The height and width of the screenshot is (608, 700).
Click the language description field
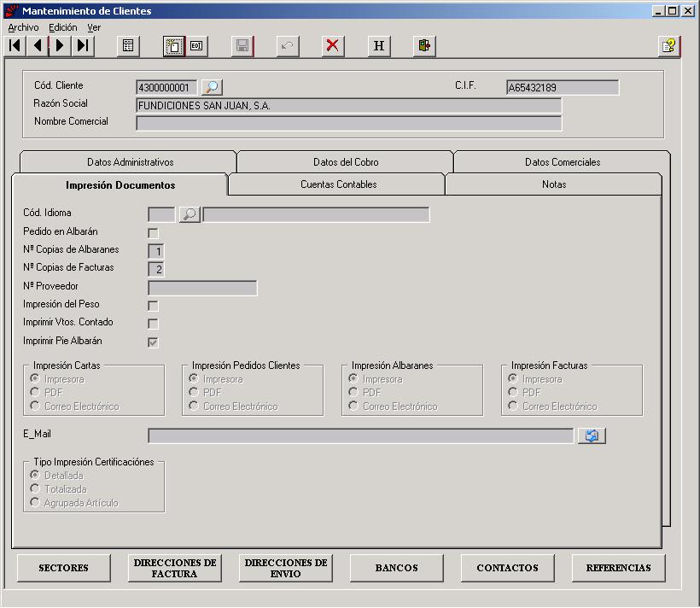[316, 214]
